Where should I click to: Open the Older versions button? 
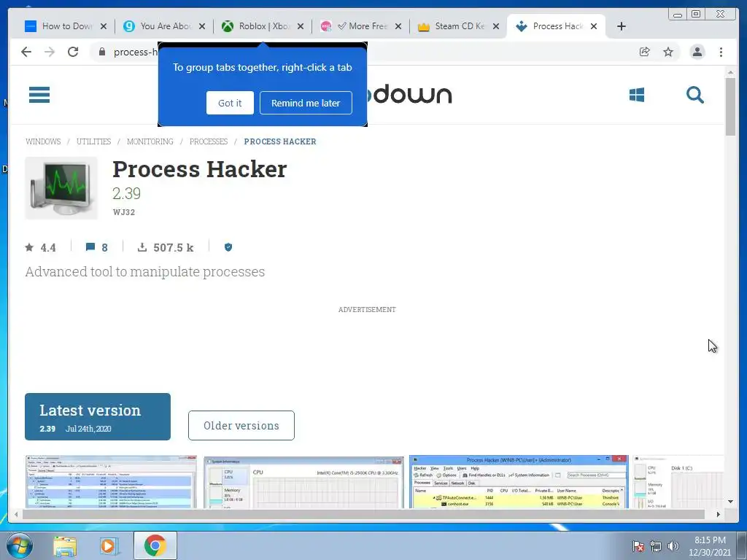pyautogui.click(x=241, y=425)
